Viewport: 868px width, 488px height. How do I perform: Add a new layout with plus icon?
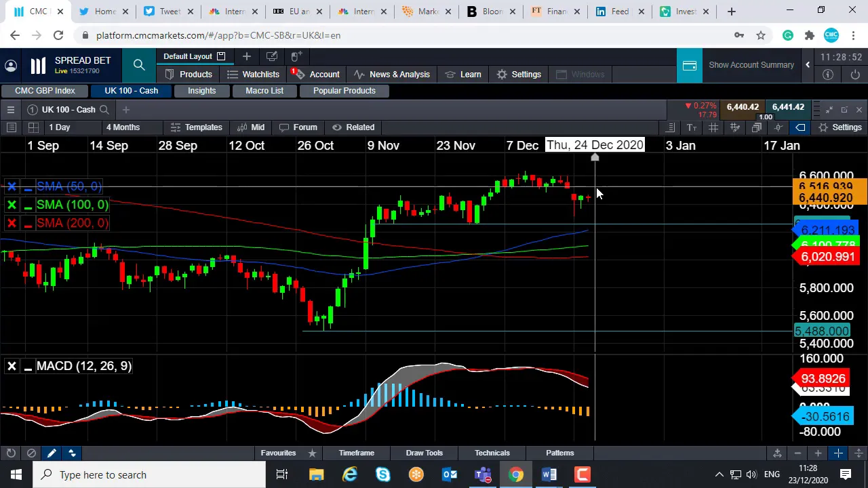(x=247, y=56)
